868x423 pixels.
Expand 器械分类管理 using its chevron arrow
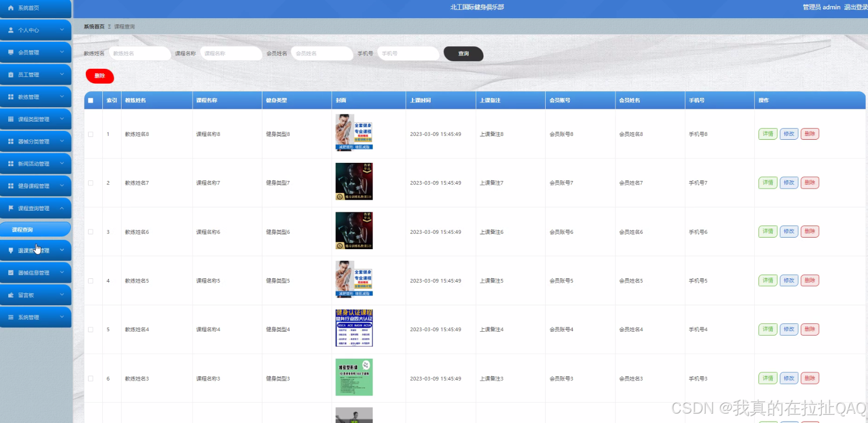point(62,141)
